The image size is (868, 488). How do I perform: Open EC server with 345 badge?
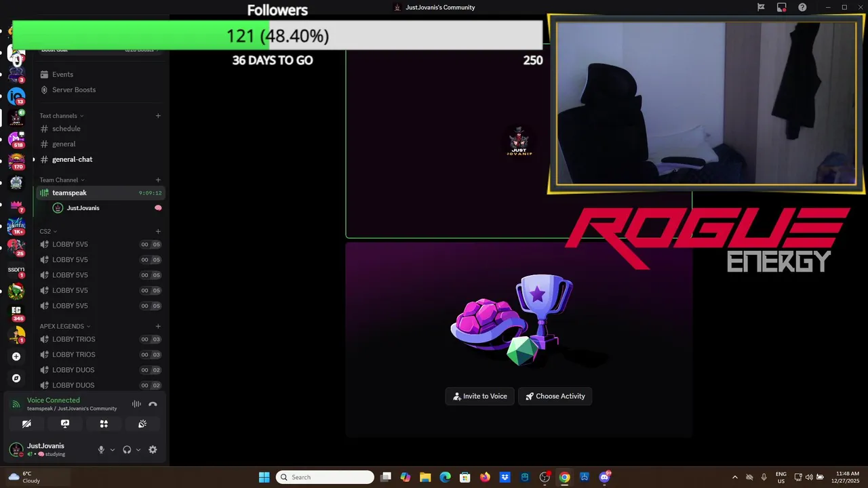[16, 312]
